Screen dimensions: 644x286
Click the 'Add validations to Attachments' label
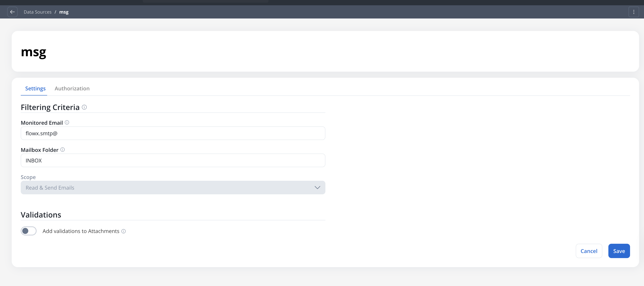click(81, 231)
